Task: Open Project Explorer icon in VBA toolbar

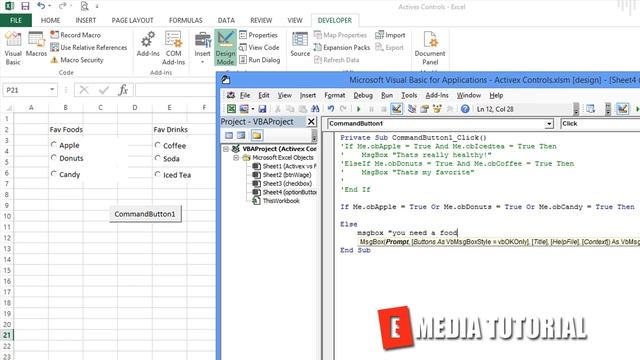Action: pos(412,109)
